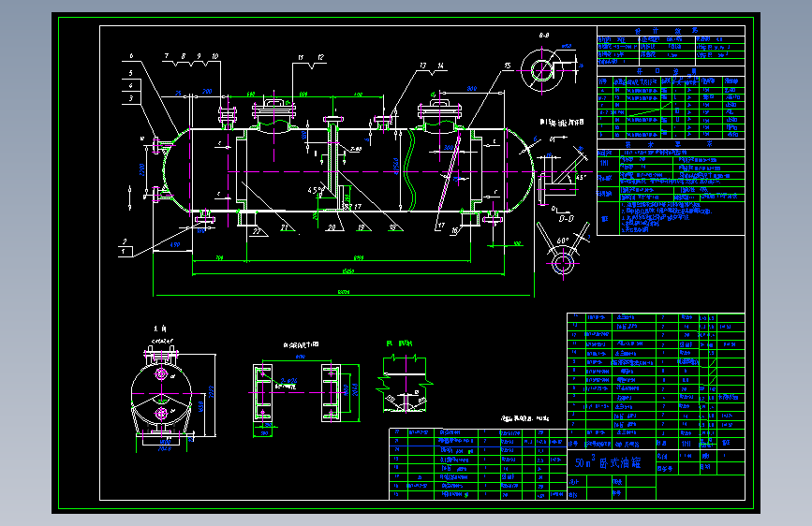Click the title text "50 m³ 卧式油罐"
Viewport: 812px width, 526px height.
pos(607,462)
